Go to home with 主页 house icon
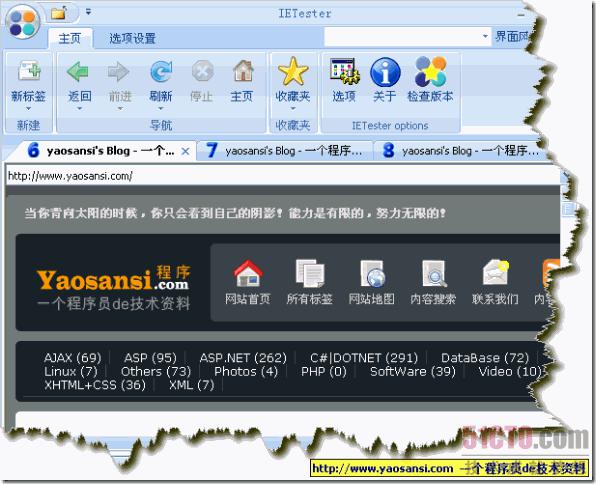The width and height of the screenshot is (596, 484). coord(243,71)
